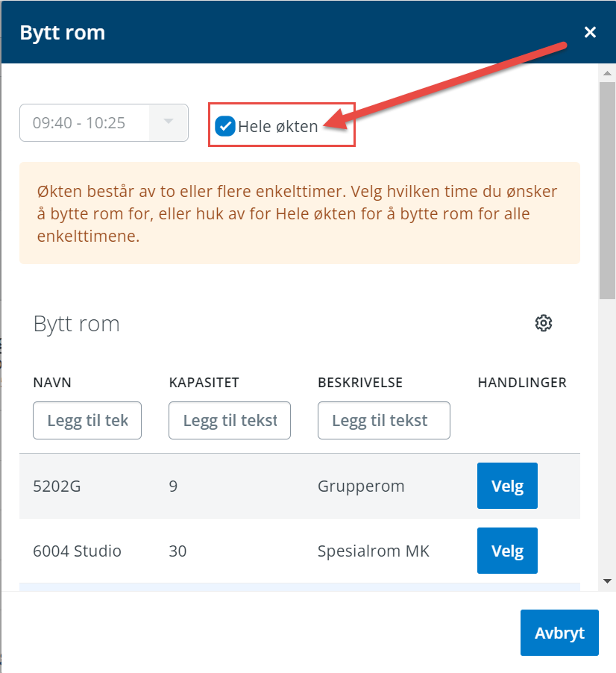Focus the BESKRIVELSE filter input
616x673 pixels.
click(x=383, y=421)
